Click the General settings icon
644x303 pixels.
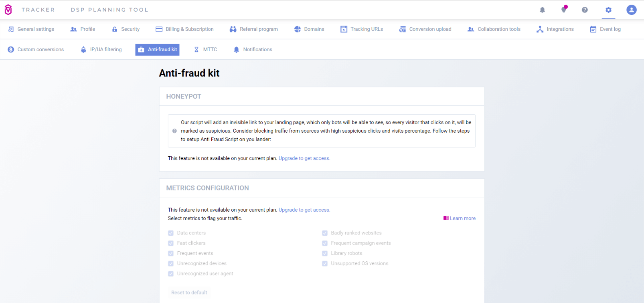[x=11, y=29]
